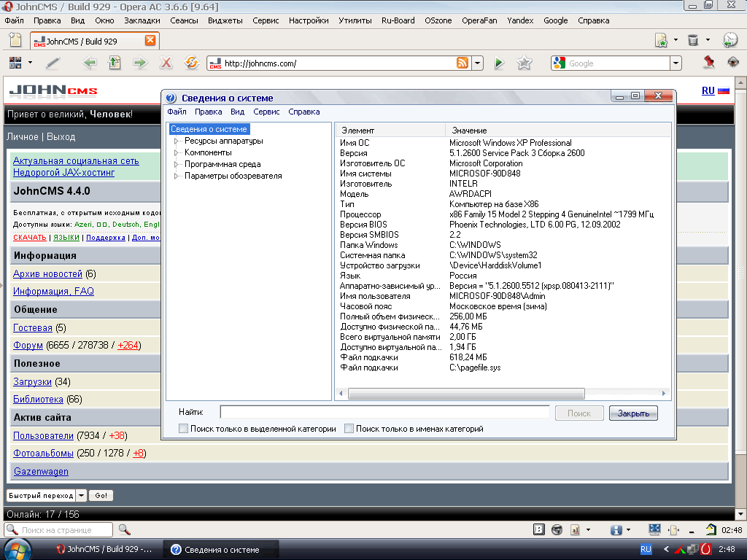This screenshot has height=560, width=747.
Task: Open the Сервис menu in system info window
Action: [266, 112]
